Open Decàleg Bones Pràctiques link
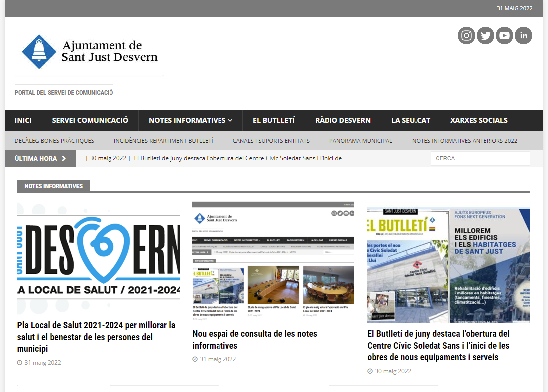The width and height of the screenshot is (548, 392). 54,141
